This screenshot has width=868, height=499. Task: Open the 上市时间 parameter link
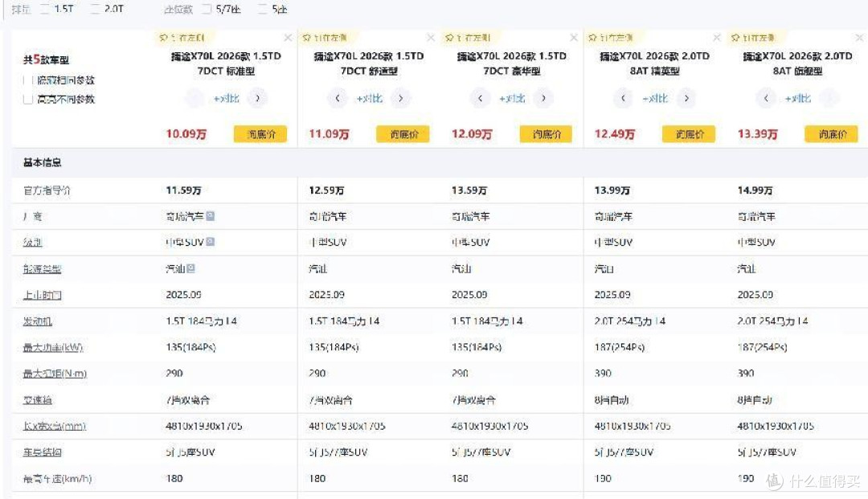point(42,295)
